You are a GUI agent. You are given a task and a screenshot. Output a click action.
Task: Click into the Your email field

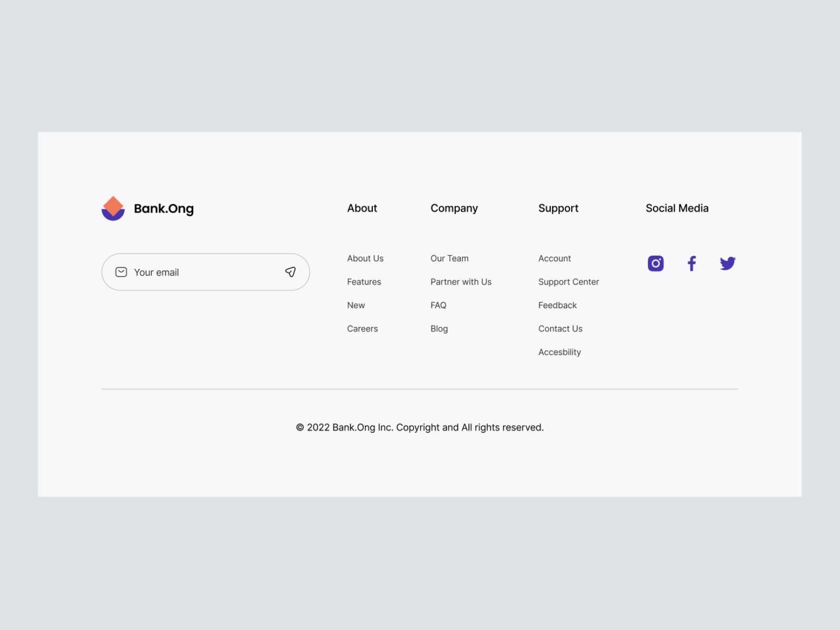coord(205,272)
